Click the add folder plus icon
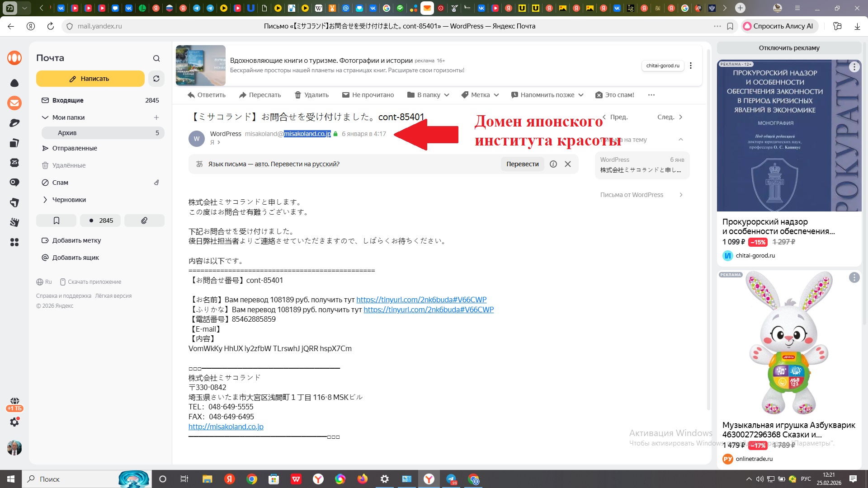 coord(156,117)
